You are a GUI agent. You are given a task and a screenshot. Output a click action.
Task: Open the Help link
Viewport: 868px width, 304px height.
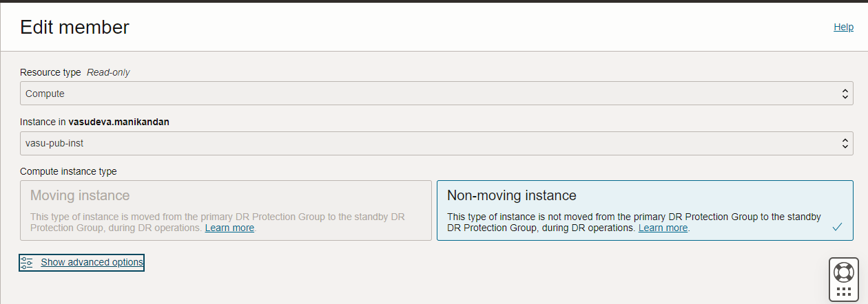coord(843,27)
